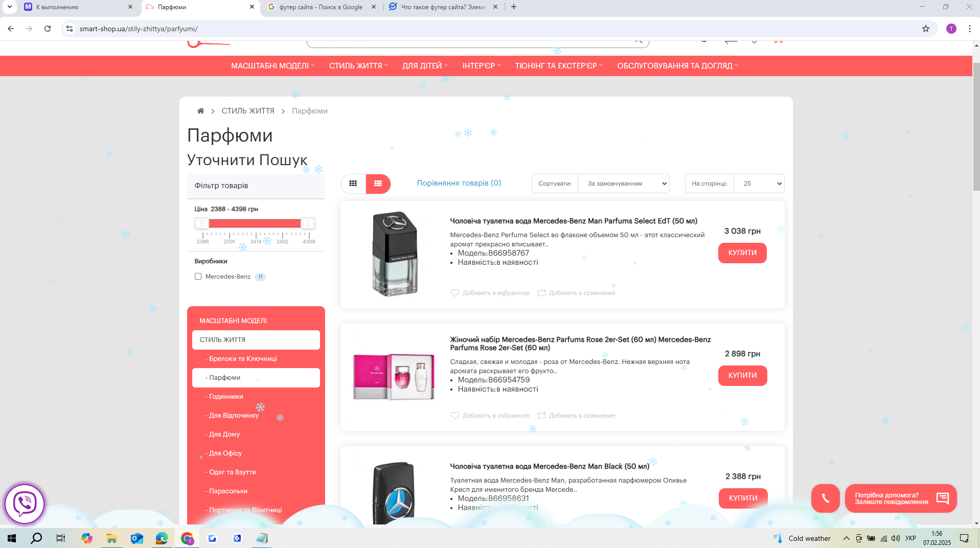Open Task View on taskbar

tap(61, 538)
